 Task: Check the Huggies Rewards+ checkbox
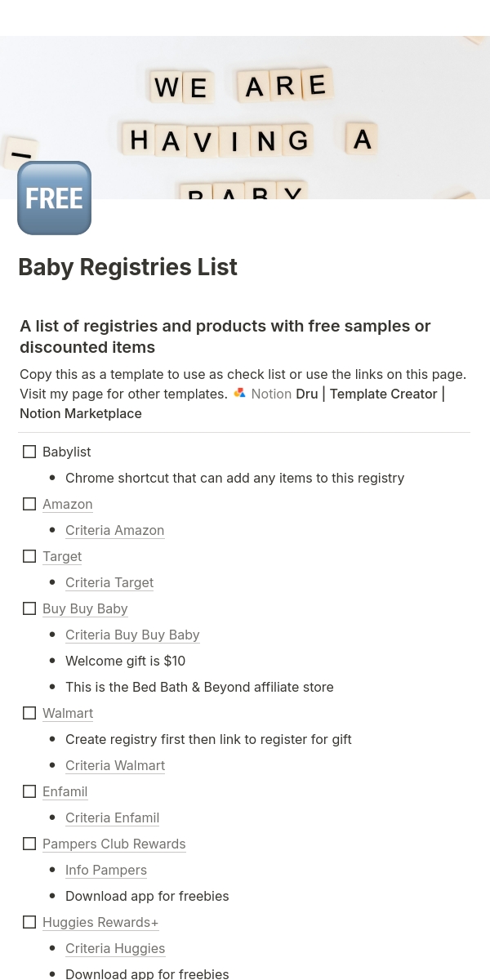point(29,922)
